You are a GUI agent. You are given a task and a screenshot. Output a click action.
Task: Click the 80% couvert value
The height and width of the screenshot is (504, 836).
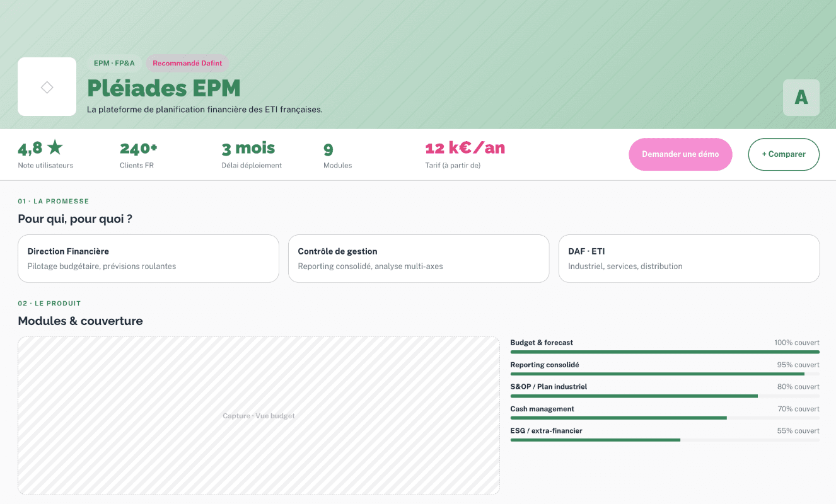(798, 387)
